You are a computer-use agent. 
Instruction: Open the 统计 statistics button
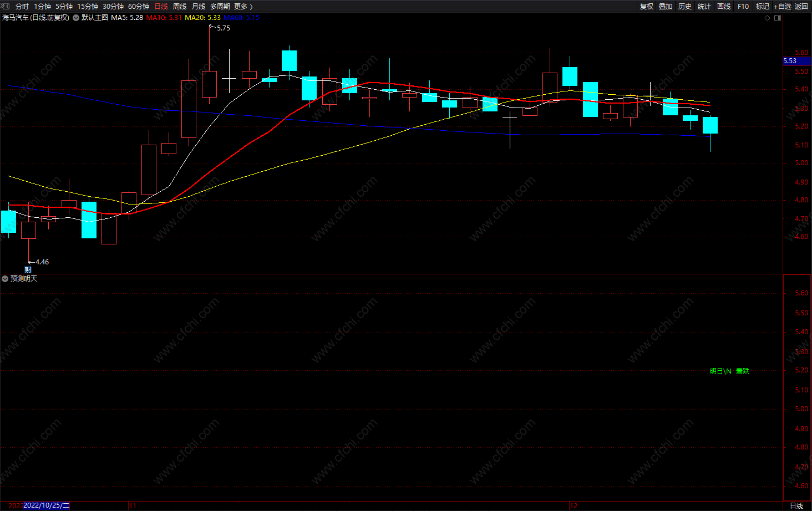pos(704,7)
